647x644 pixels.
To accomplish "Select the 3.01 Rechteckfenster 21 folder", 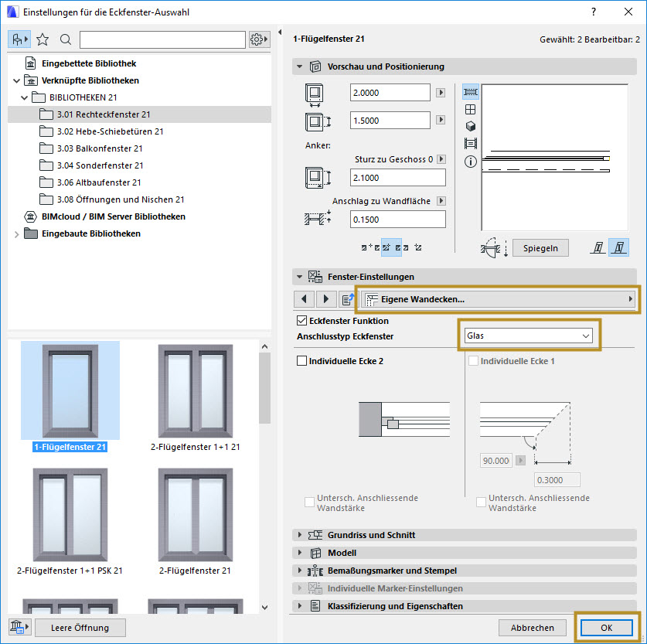I will click(139, 114).
